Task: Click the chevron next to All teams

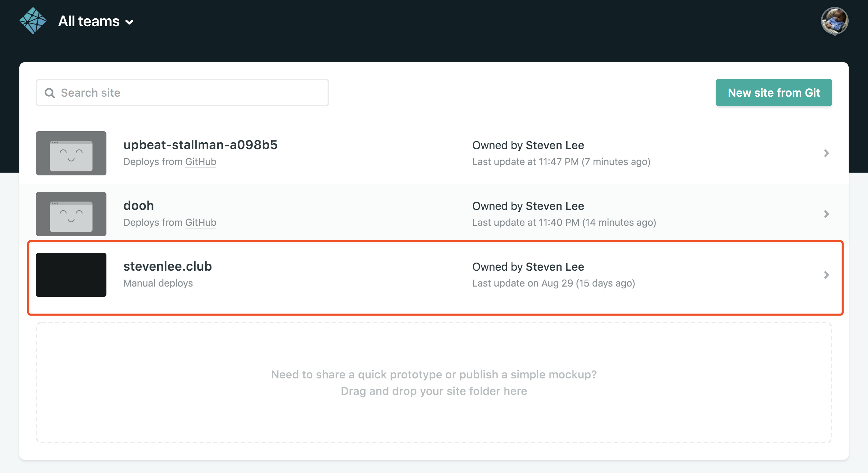Action: click(130, 22)
